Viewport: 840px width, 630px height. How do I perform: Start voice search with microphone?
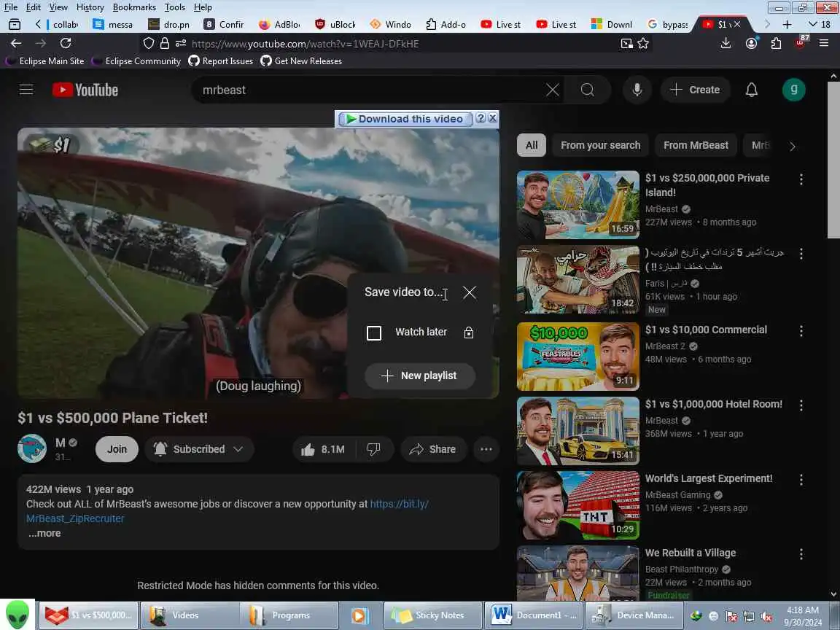tap(637, 90)
